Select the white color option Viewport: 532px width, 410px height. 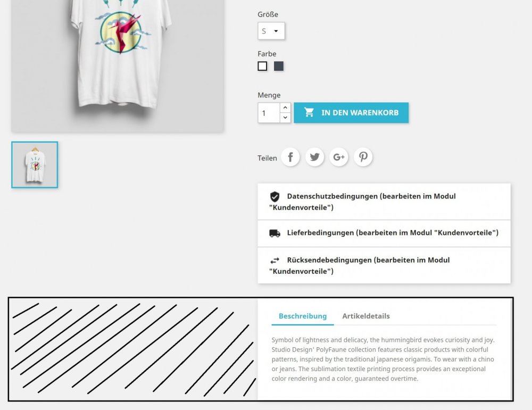coord(262,66)
